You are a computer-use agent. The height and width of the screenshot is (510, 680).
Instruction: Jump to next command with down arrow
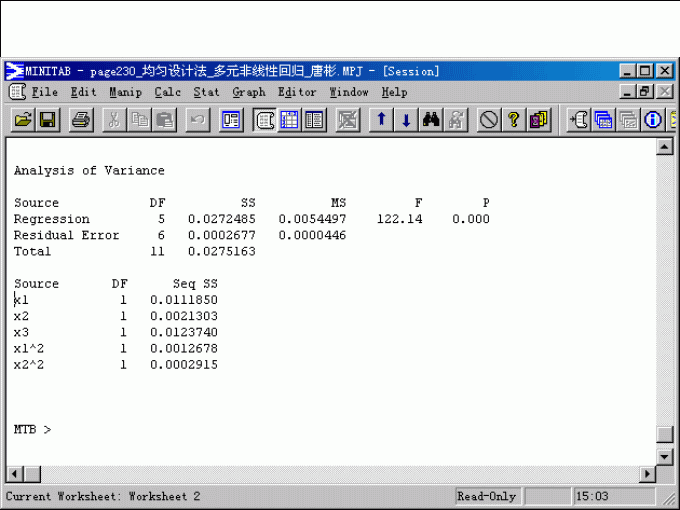point(406,120)
